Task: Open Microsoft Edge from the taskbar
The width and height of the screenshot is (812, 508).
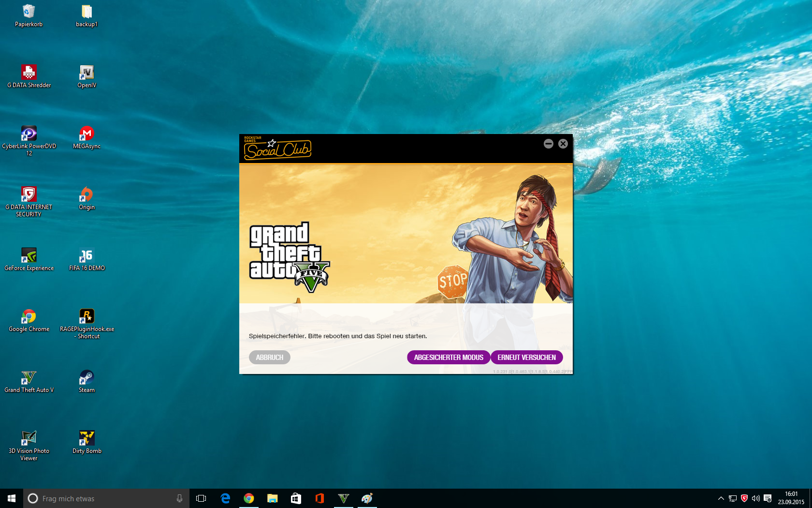Action: 225,498
